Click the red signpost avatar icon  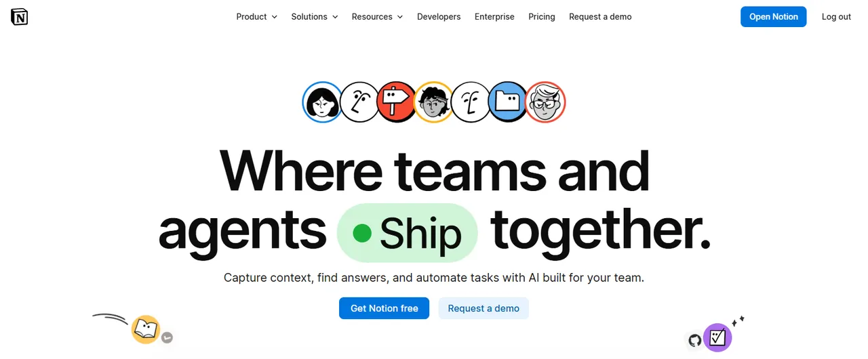[x=397, y=102]
